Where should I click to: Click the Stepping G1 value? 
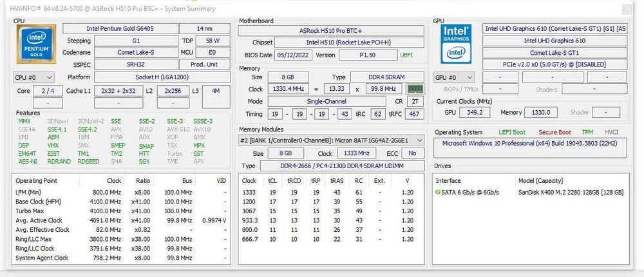pos(136,41)
